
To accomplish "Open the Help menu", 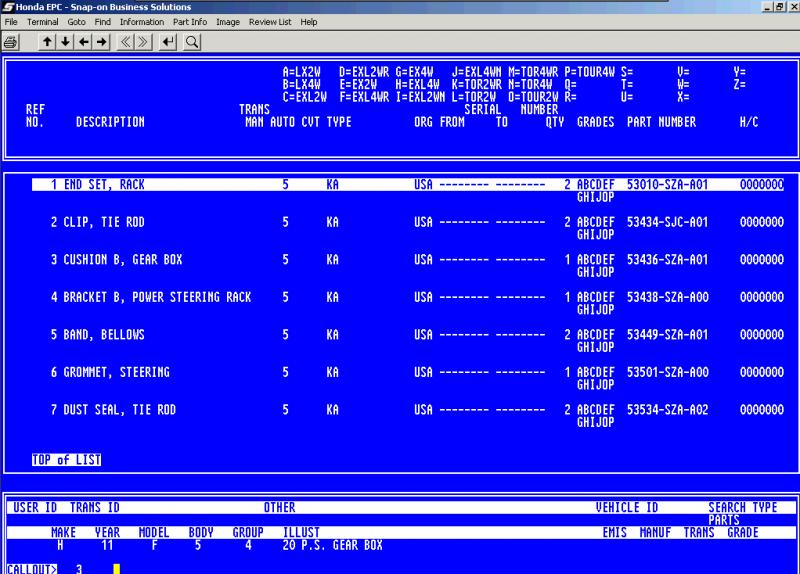I will click(x=309, y=22).
